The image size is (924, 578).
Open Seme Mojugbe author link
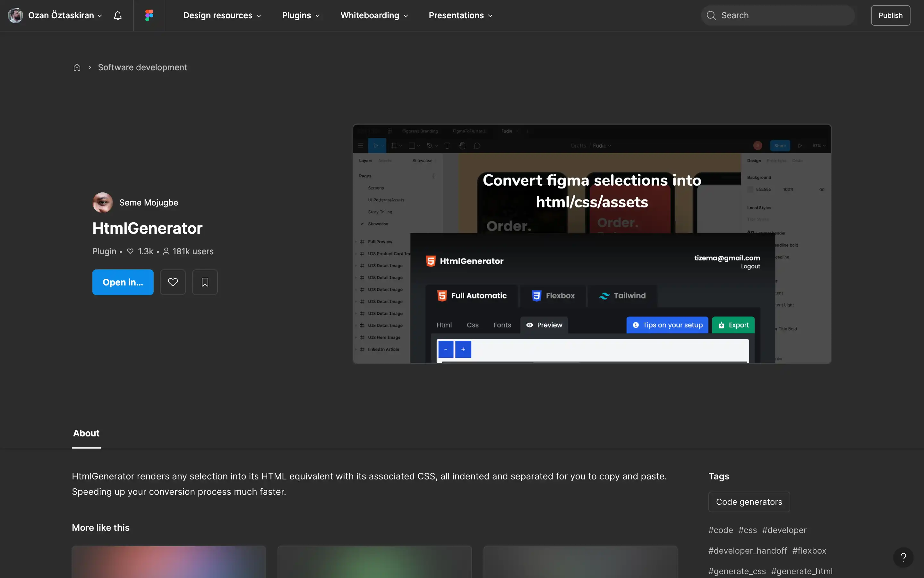149,202
